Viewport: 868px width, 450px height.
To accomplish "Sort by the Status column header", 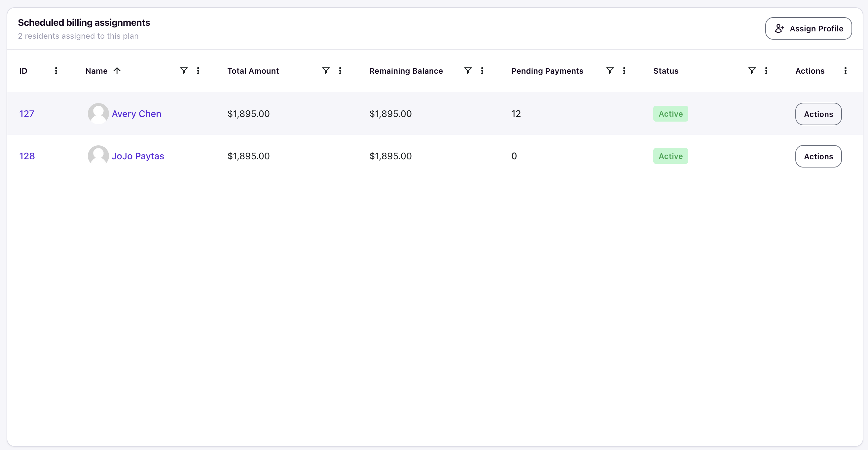I will tap(666, 71).
